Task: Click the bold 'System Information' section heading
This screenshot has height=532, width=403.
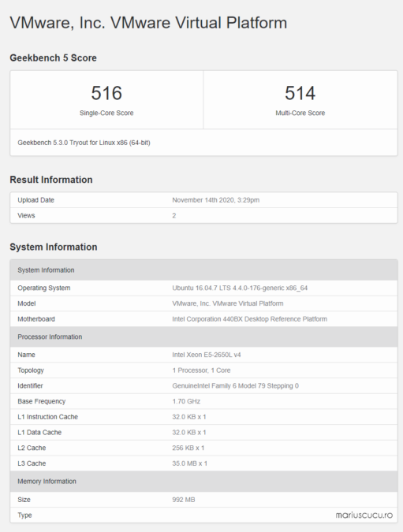Action: (54, 247)
